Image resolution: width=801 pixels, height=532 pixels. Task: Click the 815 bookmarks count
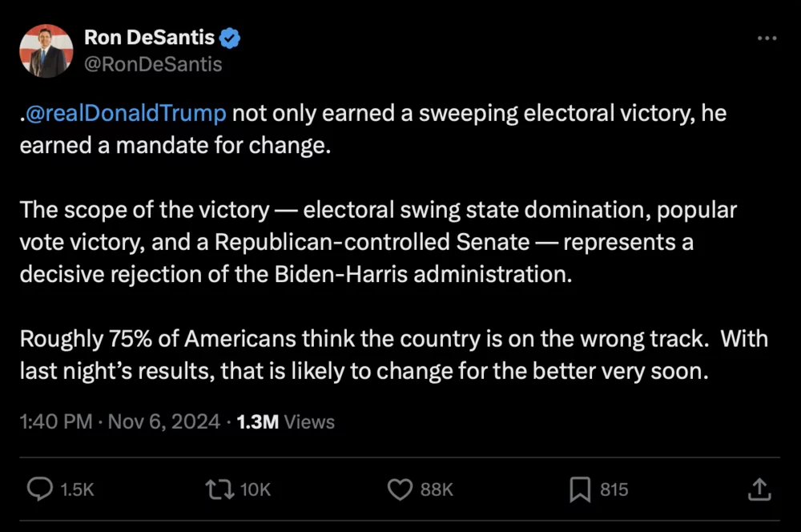[x=614, y=490]
